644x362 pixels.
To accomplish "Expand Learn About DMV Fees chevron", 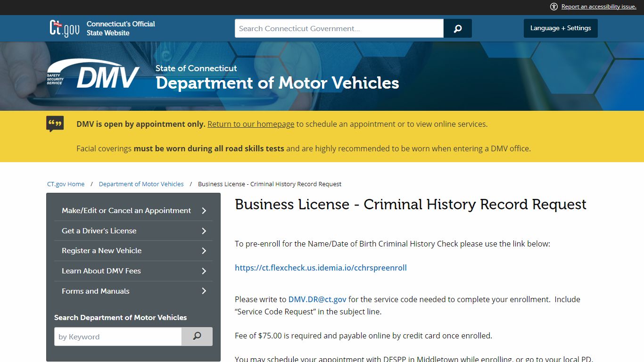I will [x=204, y=271].
